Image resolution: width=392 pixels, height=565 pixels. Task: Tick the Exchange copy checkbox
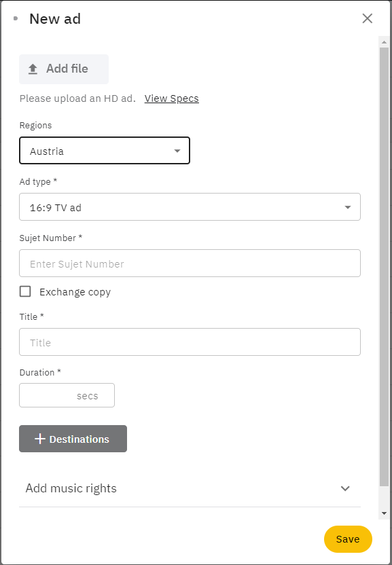(25, 291)
